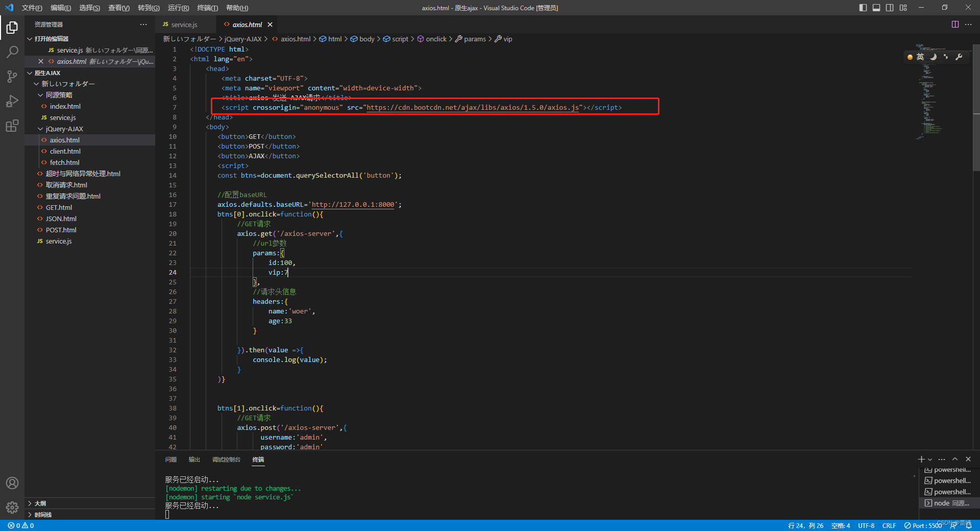Open the View menu
980x531 pixels.
pyautogui.click(x=119, y=8)
